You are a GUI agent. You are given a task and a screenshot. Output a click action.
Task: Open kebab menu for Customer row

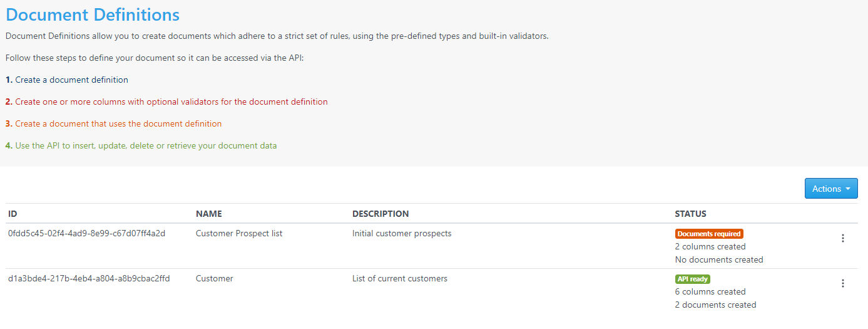coord(843,283)
